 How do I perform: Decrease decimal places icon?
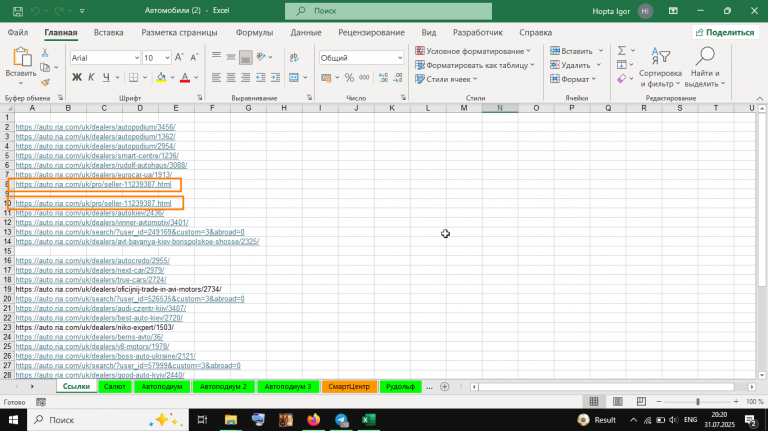[x=398, y=77]
